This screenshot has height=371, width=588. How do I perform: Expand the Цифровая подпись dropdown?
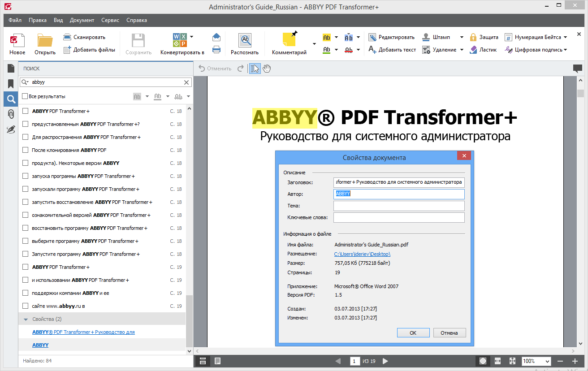565,50
